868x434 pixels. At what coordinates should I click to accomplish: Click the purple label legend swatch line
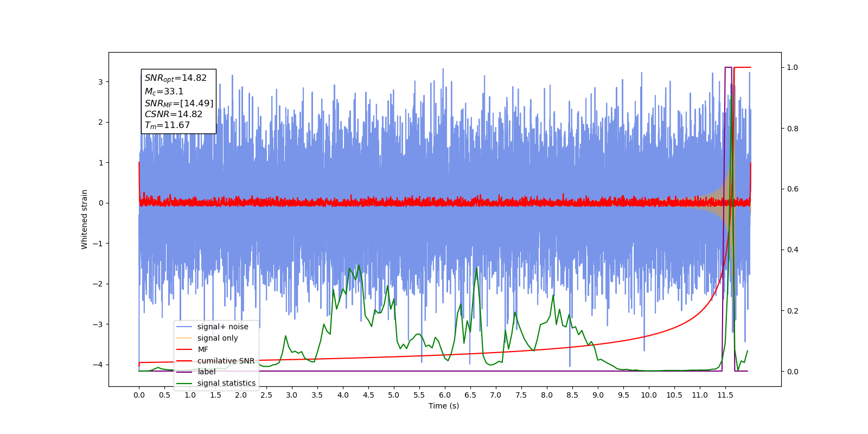(x=184, y=372)
